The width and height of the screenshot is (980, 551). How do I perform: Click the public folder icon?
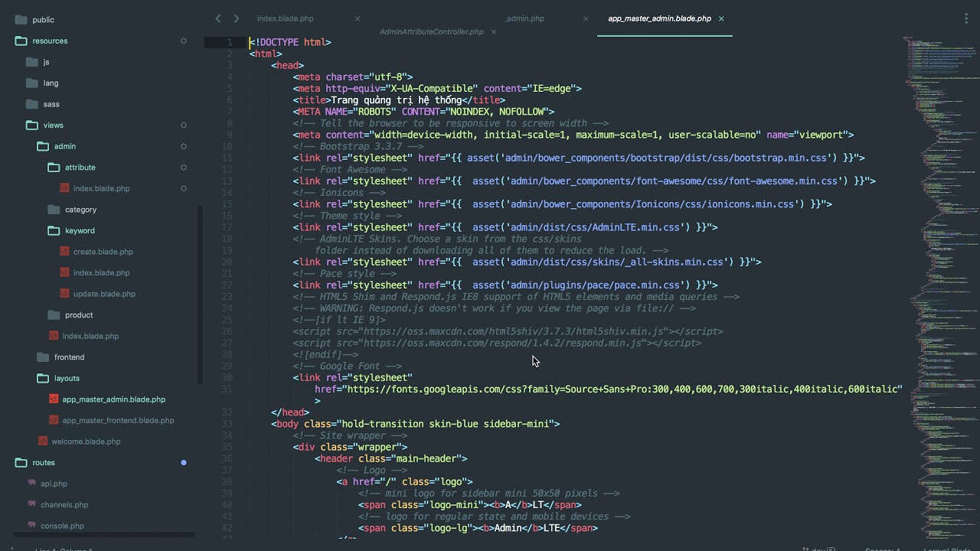pyautogui.click(x=21, y=20)
